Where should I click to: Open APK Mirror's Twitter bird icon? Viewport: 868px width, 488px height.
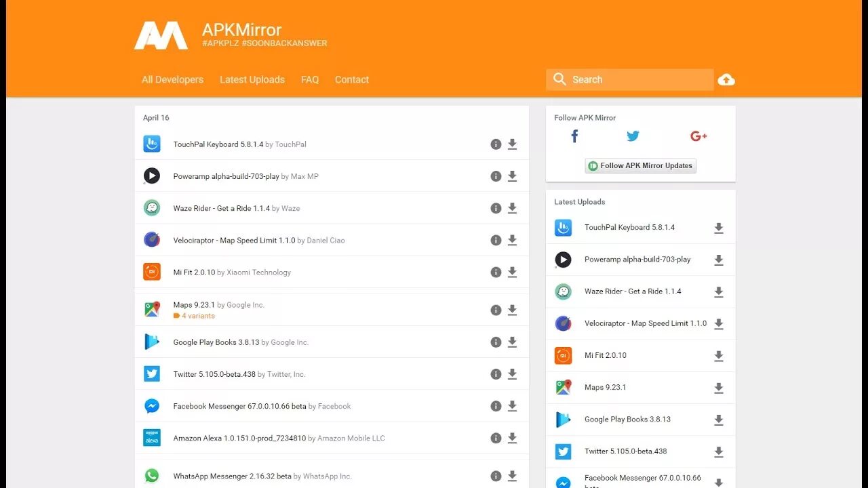coord(633,136)
